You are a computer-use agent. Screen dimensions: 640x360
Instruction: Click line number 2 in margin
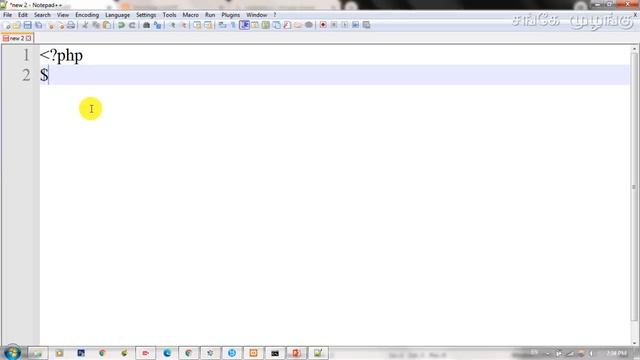(x=26, y=75)
